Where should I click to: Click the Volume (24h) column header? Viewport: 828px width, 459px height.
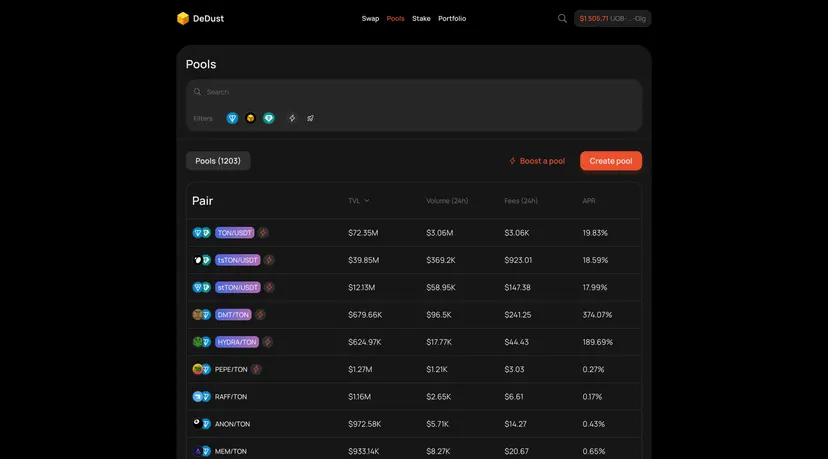point(447,201)
